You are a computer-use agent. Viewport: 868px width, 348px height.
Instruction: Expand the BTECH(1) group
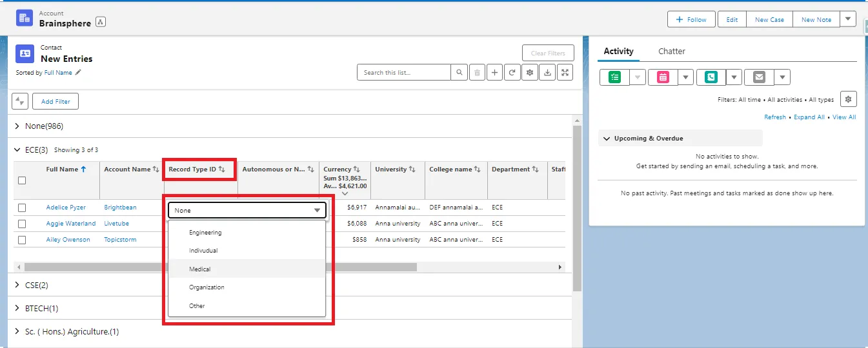17,308
